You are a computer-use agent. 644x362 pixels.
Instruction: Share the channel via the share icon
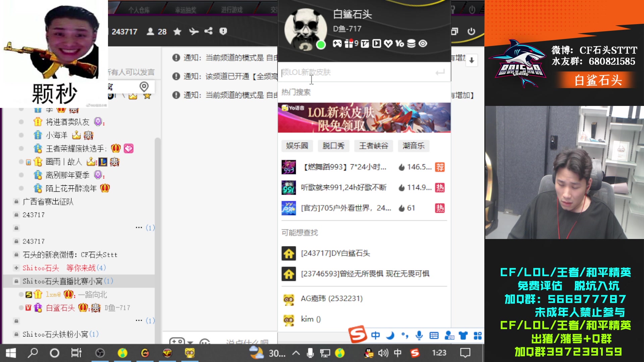[209, 31]
